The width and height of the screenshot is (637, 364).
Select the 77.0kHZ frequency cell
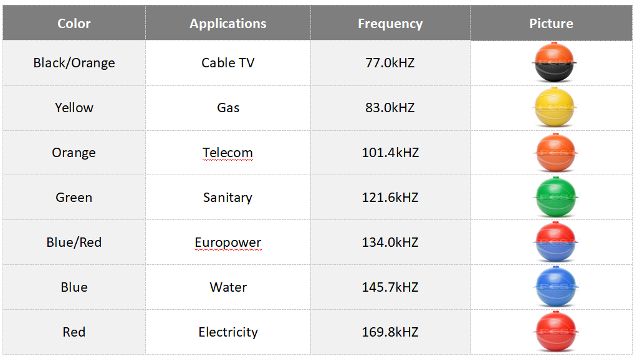[x=390, y=63]
